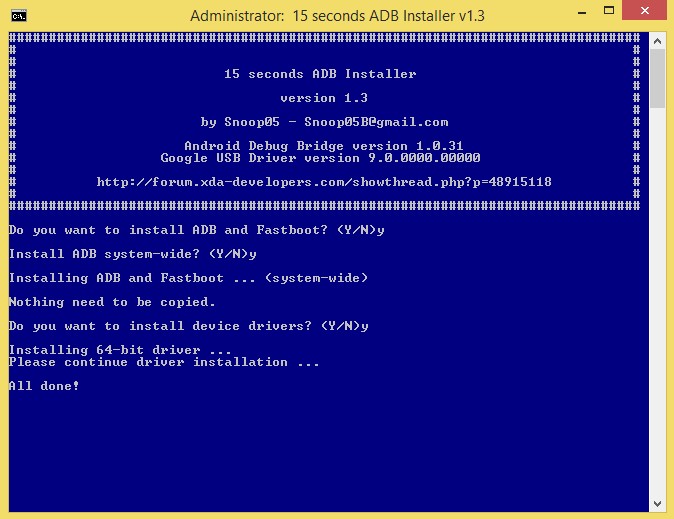Click 'Do you want to install device drivers?' line
Viewport: 674px width, 519px height.
coord(189,326)
